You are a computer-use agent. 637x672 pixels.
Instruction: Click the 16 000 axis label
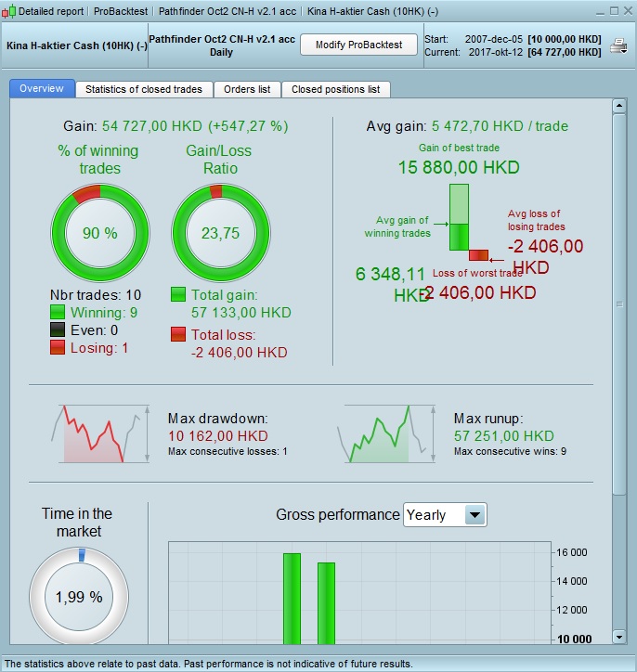point(572,552)
